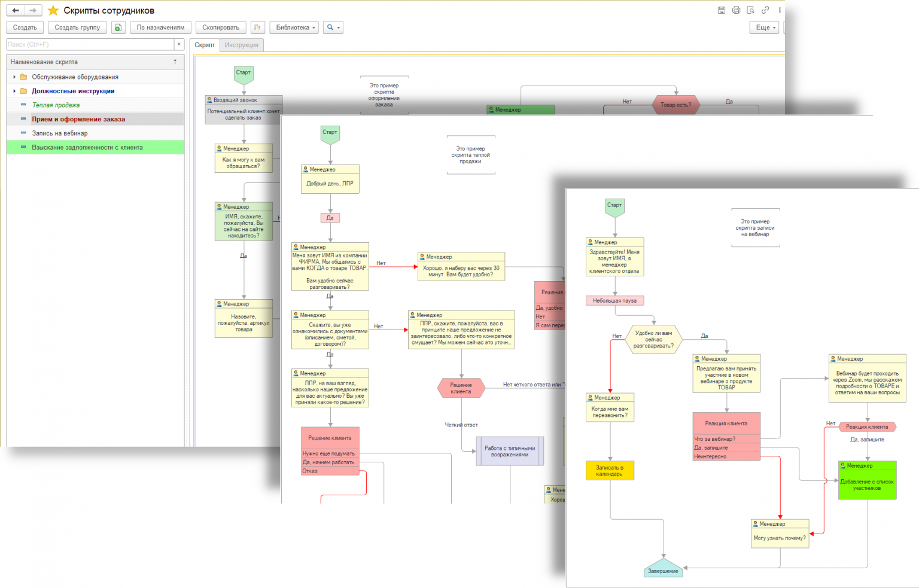Toggle the favorites star for Скрипты сотрудников

click(x=53, y=10)
